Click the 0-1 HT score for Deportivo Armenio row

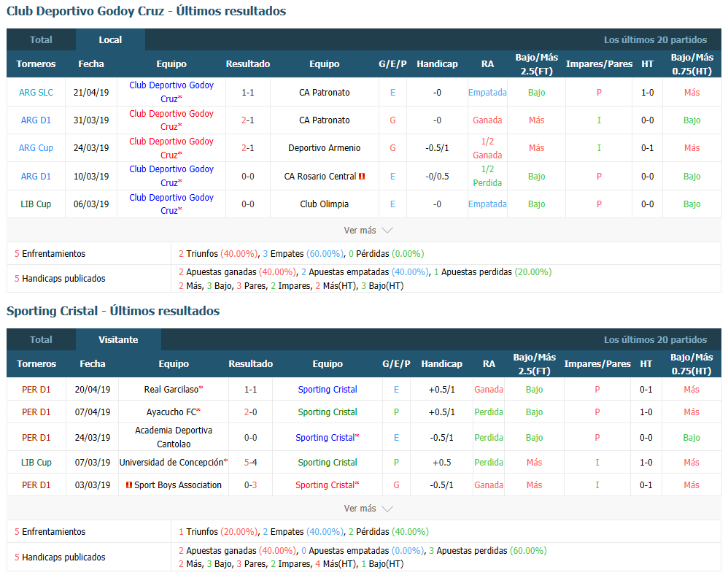(x=647, y=148)
